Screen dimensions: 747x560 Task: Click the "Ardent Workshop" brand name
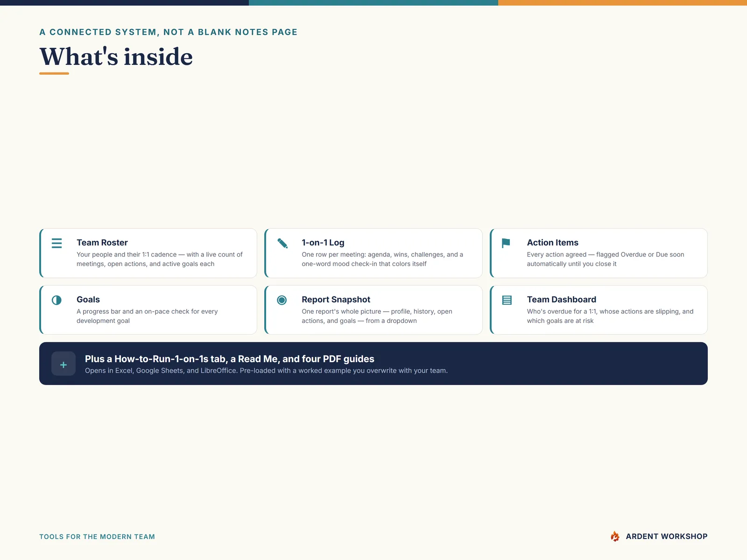coord(667,537)
